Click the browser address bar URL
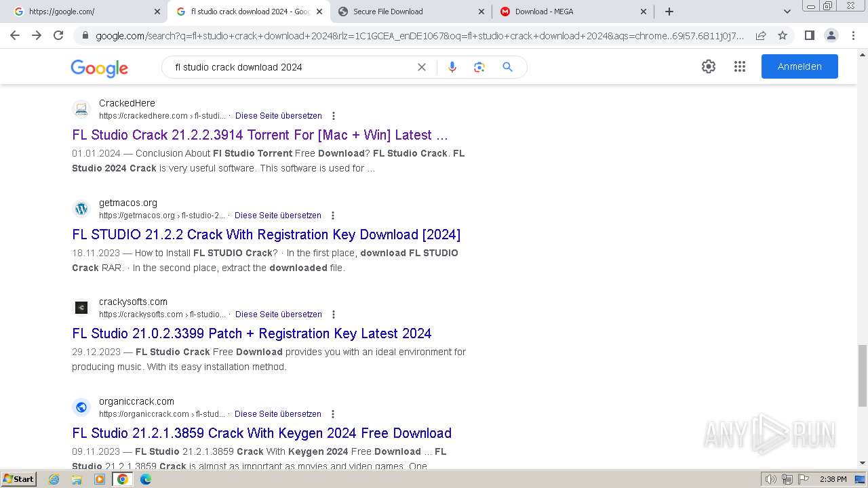This screenshot has height=488, width=868. 419,36
